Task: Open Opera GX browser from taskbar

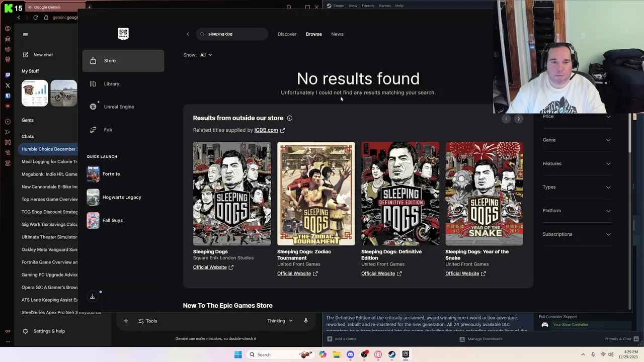Action: (x=378, y=354)
